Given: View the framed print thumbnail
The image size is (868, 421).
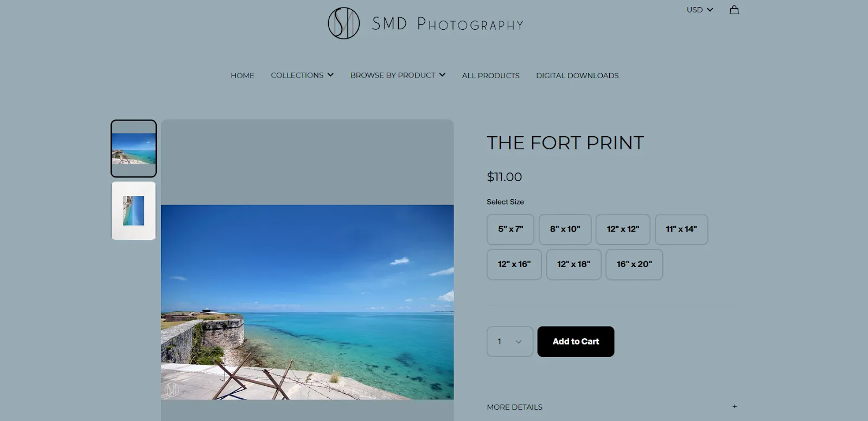Looking at the screenshot, I should pyautogui.click(x=133, y=210).
